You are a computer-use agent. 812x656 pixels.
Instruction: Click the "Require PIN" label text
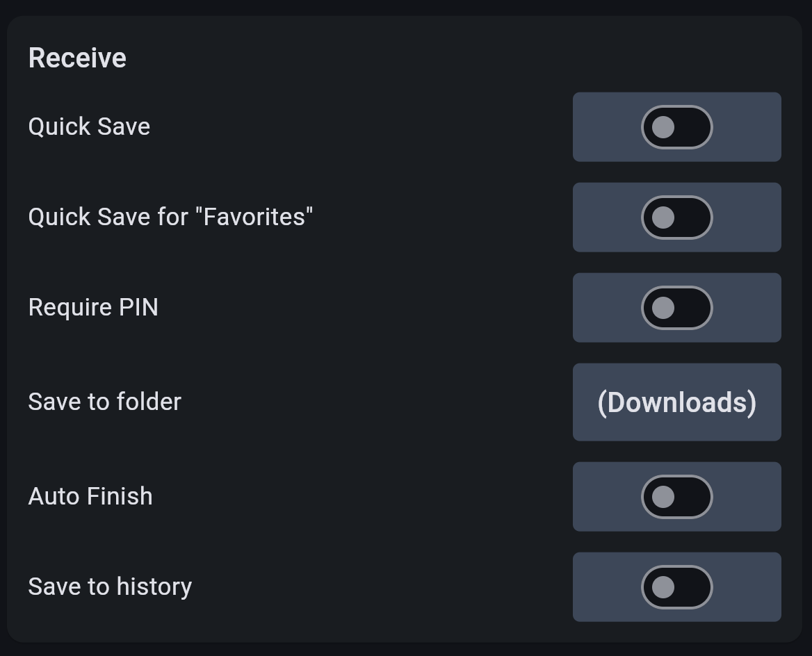pos(93,308)
